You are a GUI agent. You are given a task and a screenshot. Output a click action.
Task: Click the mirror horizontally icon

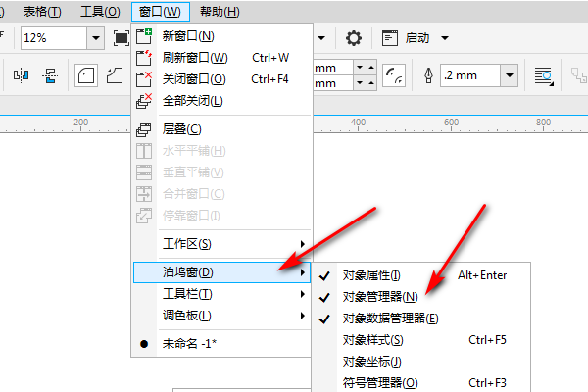(x=21, y=75)
